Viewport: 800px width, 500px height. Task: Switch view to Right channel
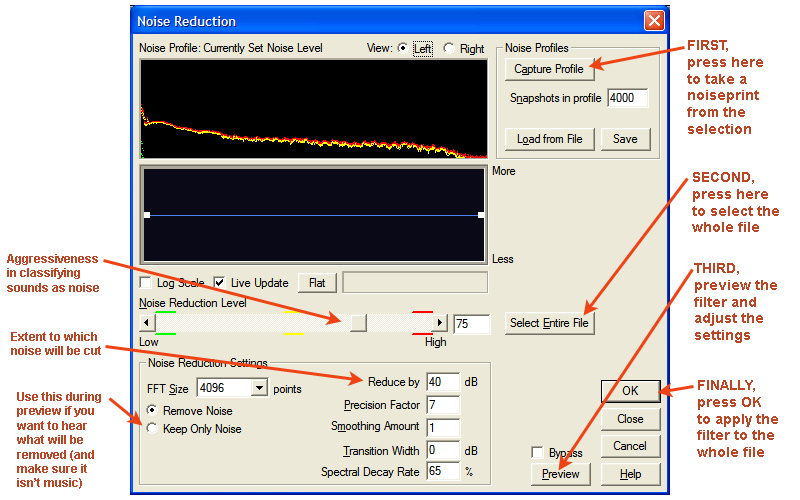point(449,48)
